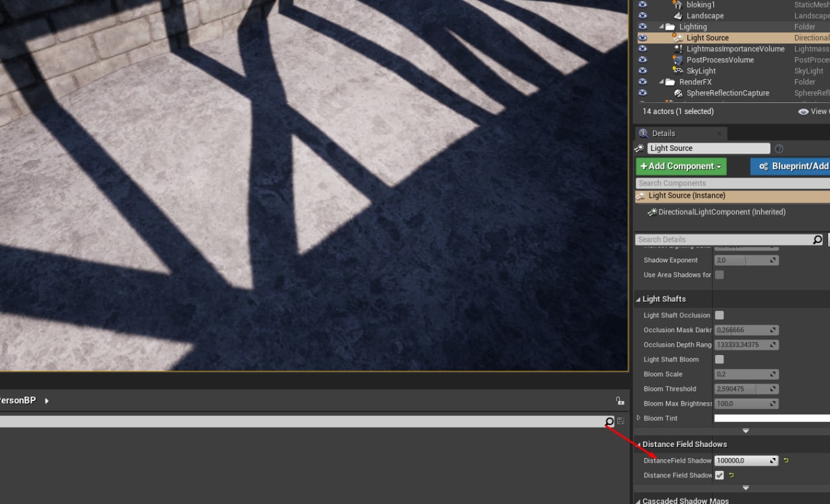This screenshot has width=830, height=504.
Task: Click the Details panel magnifier icon
Action: pyautogui.click(x=643, y=133)
